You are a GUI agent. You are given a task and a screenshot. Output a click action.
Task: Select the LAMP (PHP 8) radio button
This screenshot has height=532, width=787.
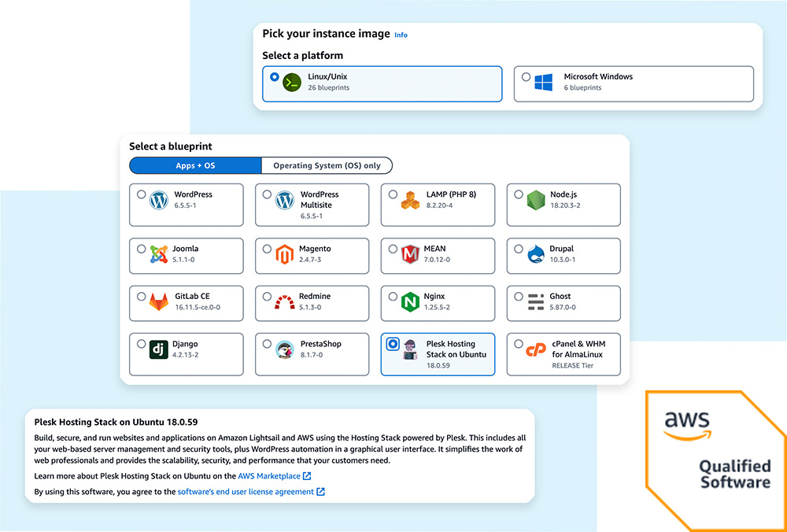[x=393, y=194]
